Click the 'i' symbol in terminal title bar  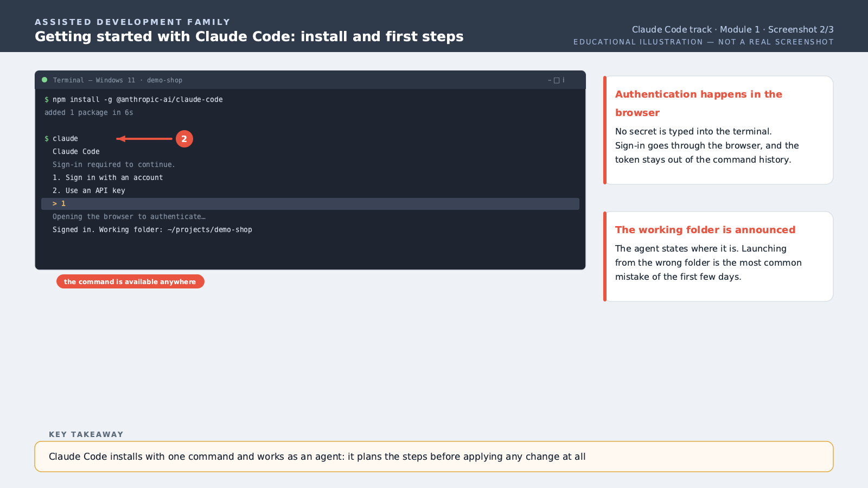[563, 80]
